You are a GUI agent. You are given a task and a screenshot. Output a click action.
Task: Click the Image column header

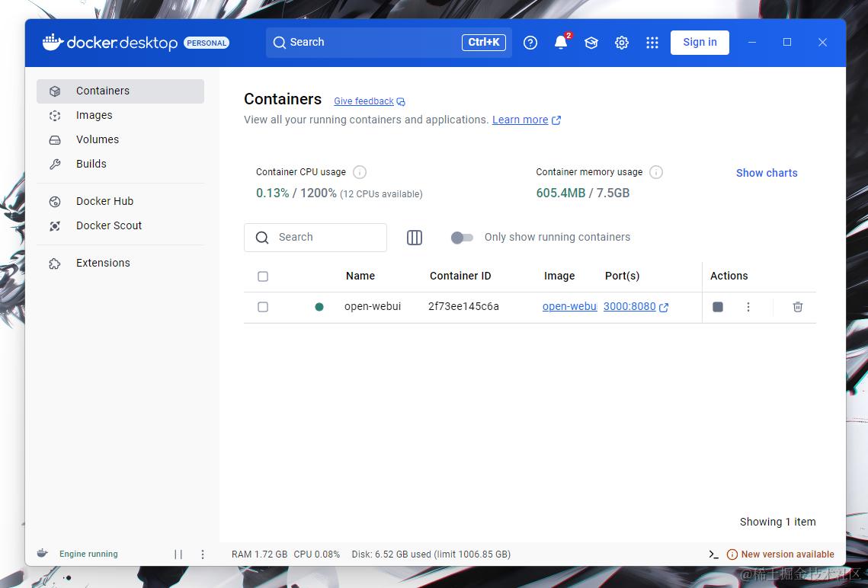(559, 276)
